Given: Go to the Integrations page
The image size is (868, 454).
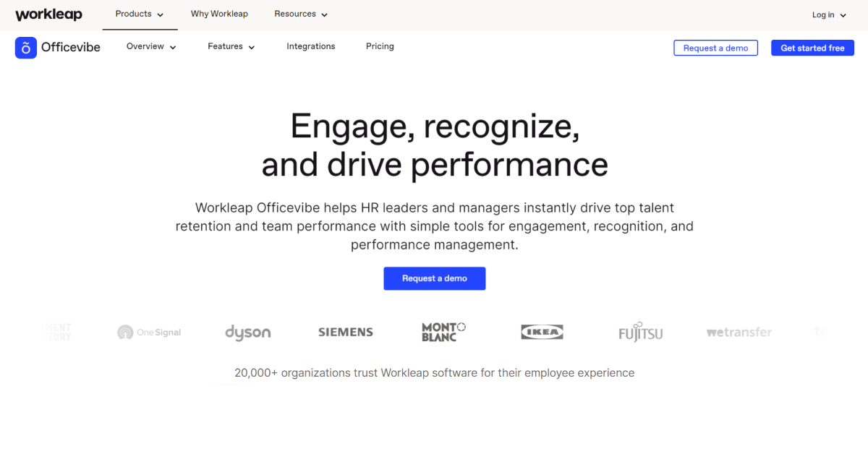Looking at the screenshot, I should coord(311,46).
